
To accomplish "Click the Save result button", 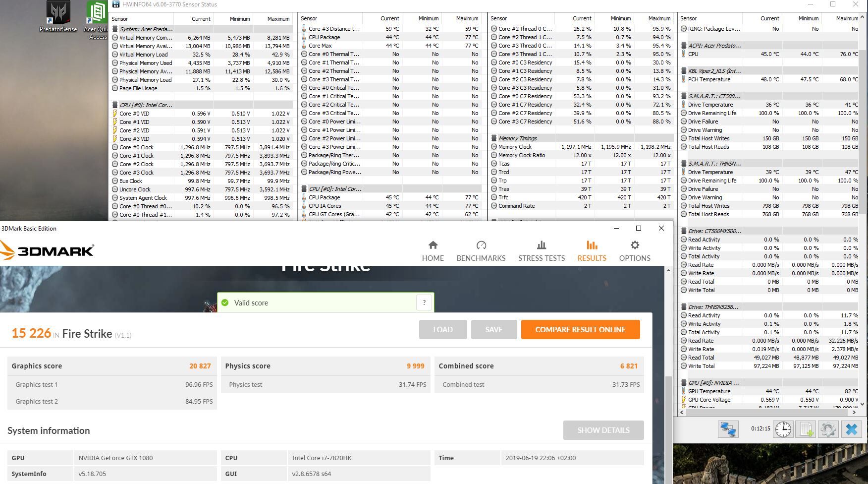I will click(x=494, y=329).
